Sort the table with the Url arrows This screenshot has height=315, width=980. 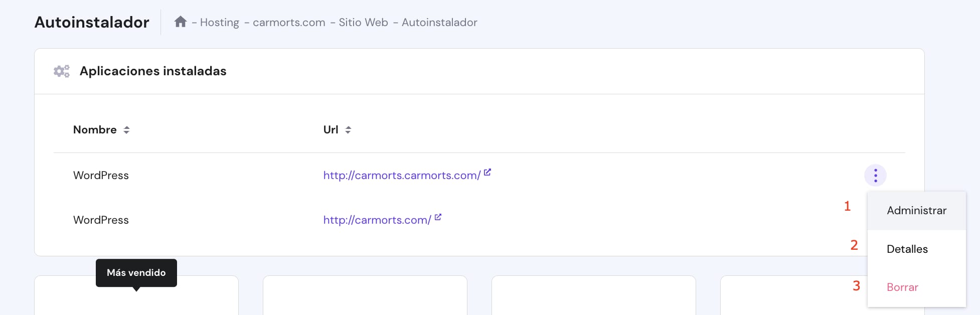coord(348,130)
